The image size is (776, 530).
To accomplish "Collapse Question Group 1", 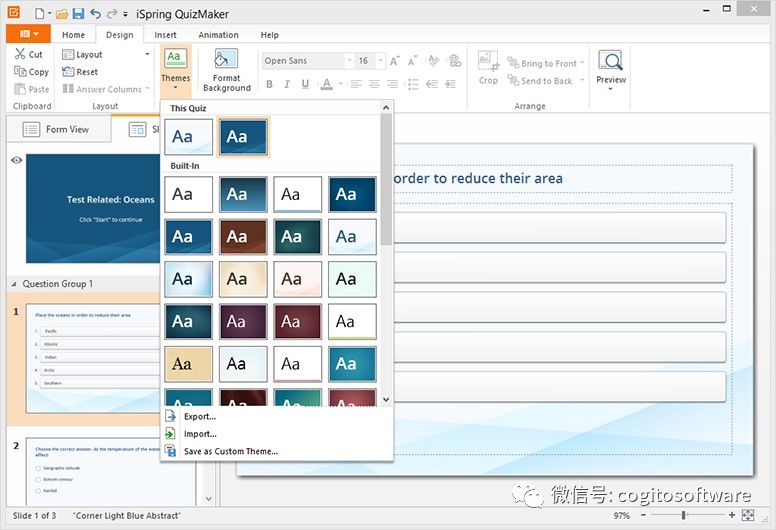I will click(x=14, y=284).
